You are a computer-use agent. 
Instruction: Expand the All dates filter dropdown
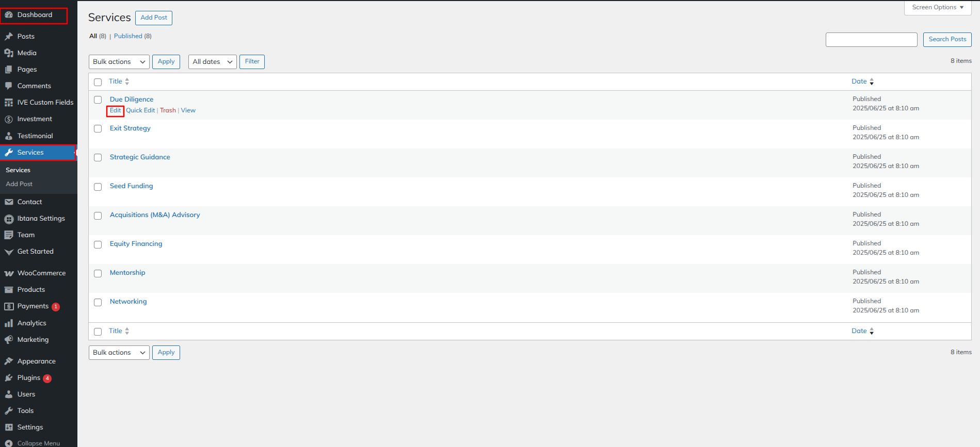pyautogui.click(x=212, y=62)
